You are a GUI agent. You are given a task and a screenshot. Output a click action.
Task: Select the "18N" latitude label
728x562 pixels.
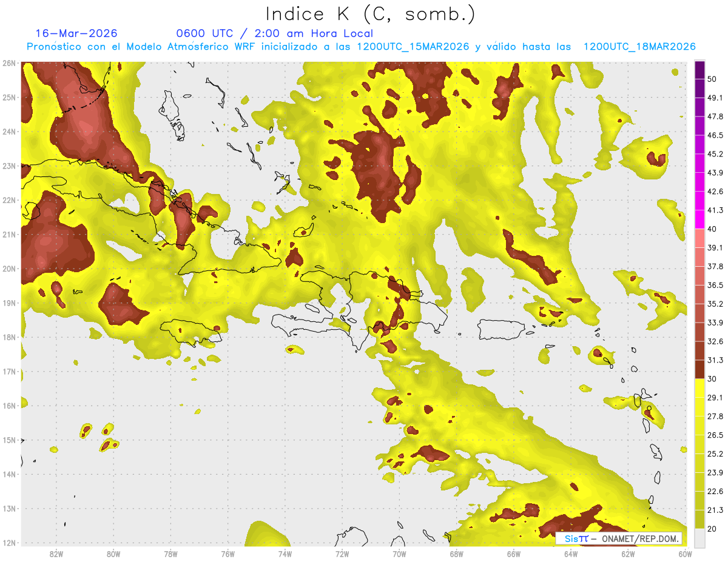(x=8, y=337)
